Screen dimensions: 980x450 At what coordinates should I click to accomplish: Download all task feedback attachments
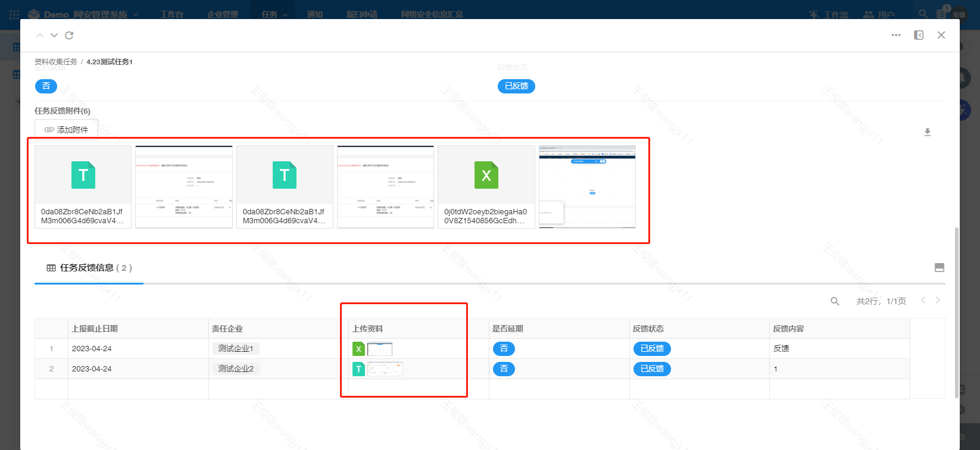point(927,132)
